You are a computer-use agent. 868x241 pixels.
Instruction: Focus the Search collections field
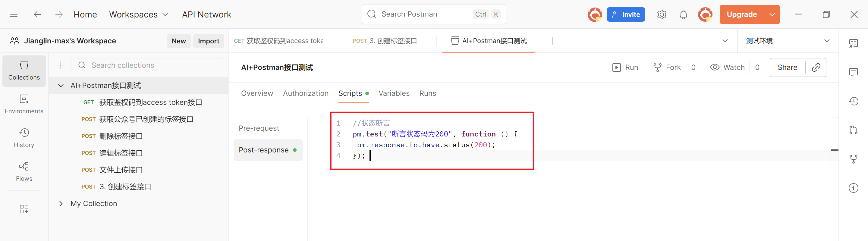(147, 65)
